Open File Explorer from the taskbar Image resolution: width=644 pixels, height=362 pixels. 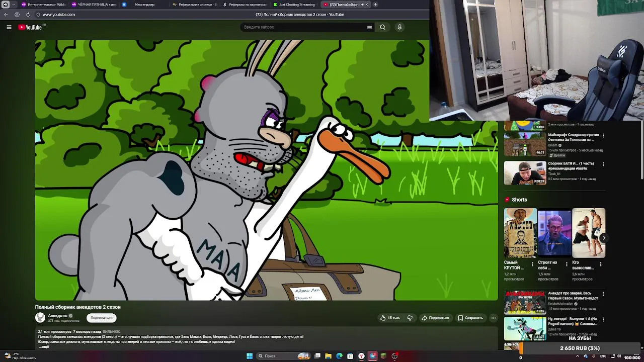pyautogui.click(x=328, y=356)
